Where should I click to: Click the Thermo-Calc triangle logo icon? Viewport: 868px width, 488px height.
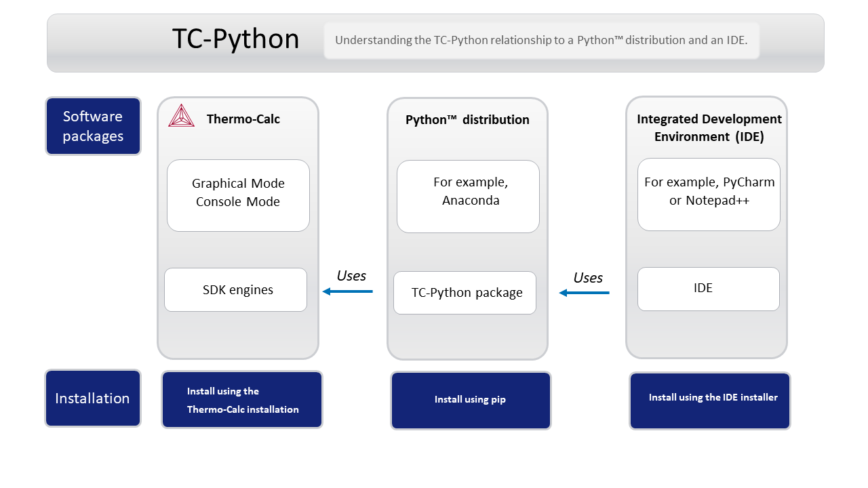click(x=181, y=116)
